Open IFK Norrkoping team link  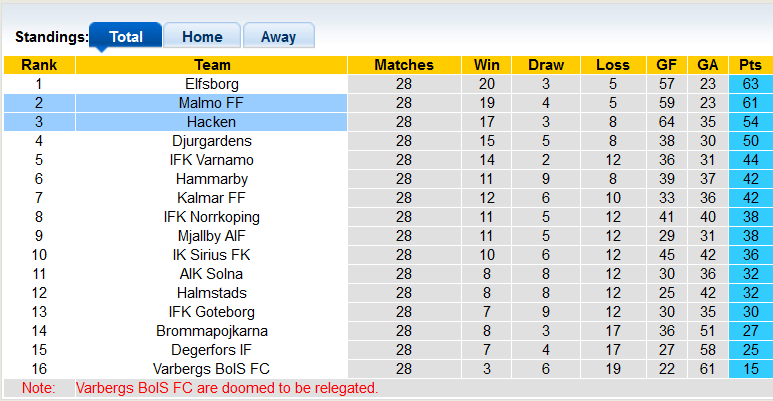coord(211,217)
